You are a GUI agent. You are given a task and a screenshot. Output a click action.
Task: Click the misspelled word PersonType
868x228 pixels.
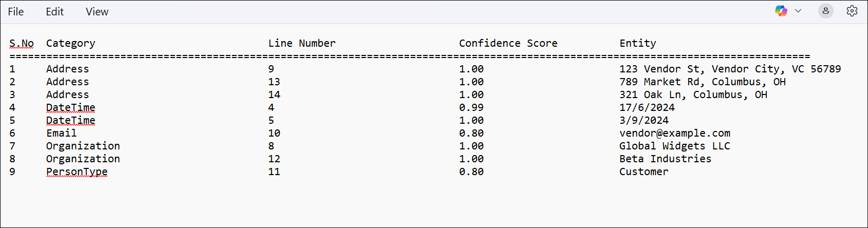click(x=77, y=172)
